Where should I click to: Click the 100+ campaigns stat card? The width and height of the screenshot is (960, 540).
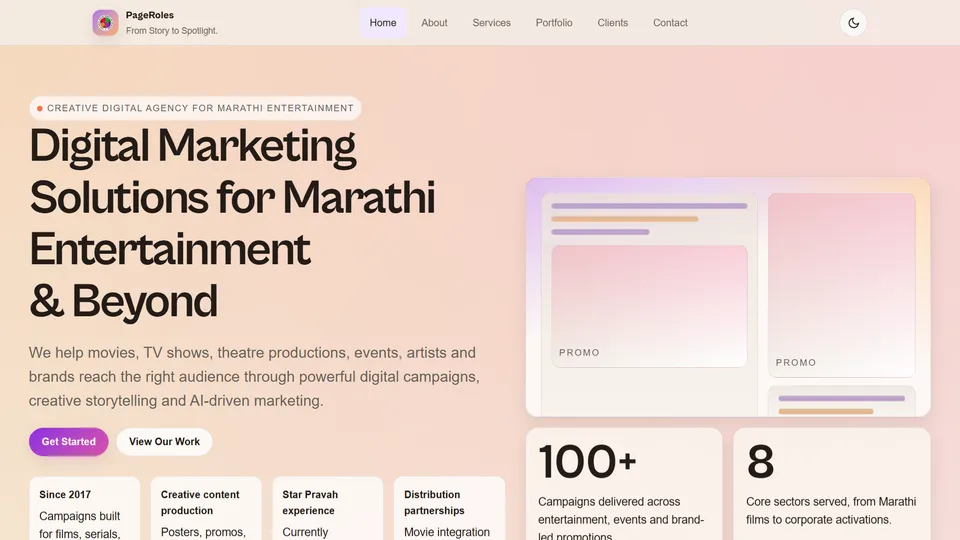point(624,484)
